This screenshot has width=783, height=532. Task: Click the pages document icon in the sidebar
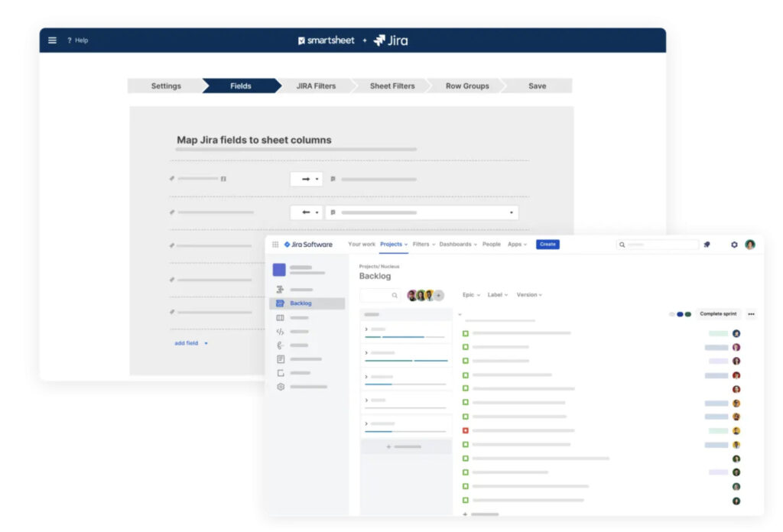(280, 359)
